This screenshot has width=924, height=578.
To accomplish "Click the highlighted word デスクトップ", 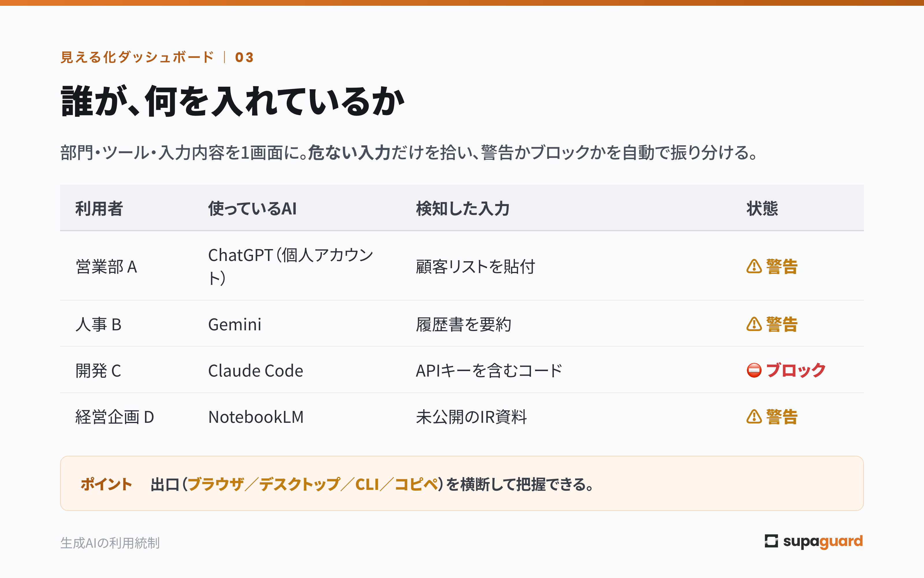I will (x=300, y=484).
